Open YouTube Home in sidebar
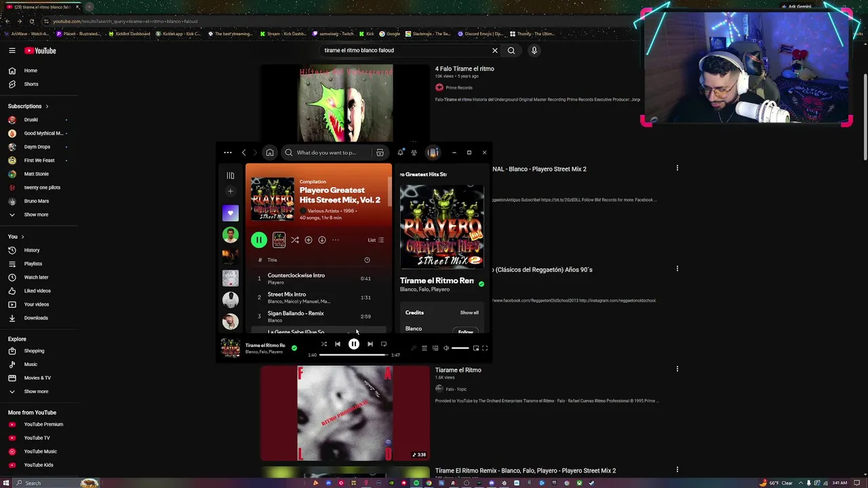868x488 pixels. coord(39,70)
